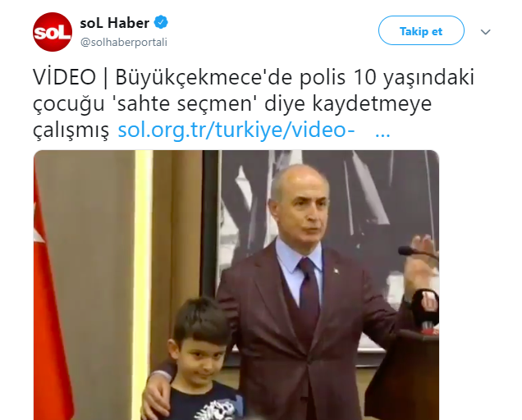522x420 pixels.
Task: Open the sol.org.tr/turkiye/video- link
Action: pos(236,130)
